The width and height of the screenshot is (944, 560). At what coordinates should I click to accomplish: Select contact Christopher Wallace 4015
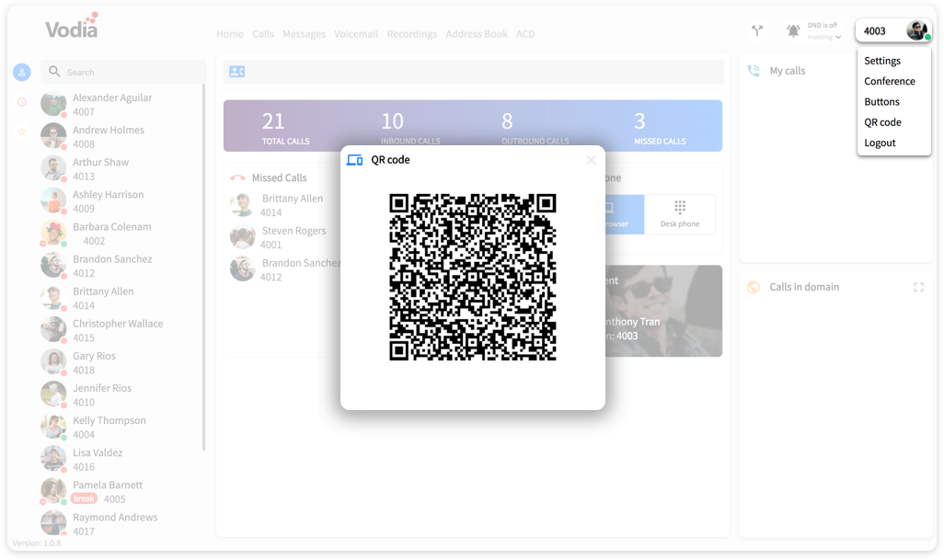[121, 330]
